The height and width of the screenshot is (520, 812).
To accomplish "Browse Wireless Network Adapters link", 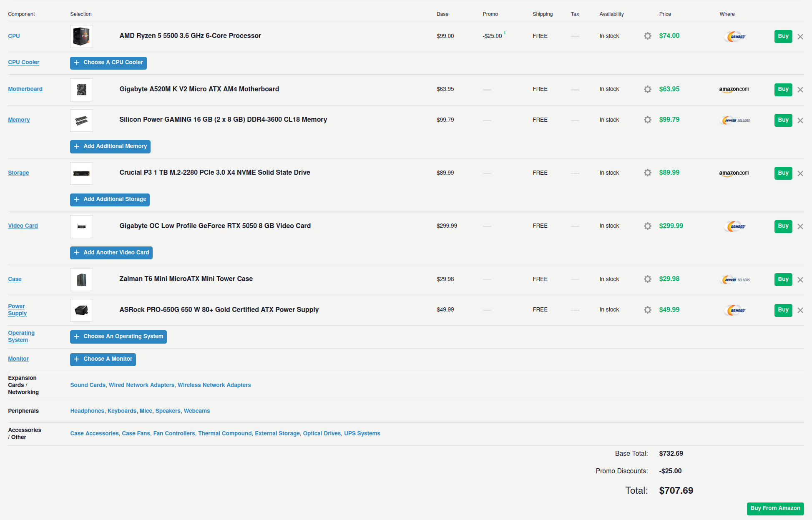I will click(214, 385).
